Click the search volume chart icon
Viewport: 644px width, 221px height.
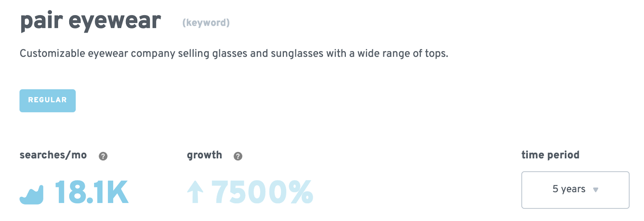click(x=31, y=195)
